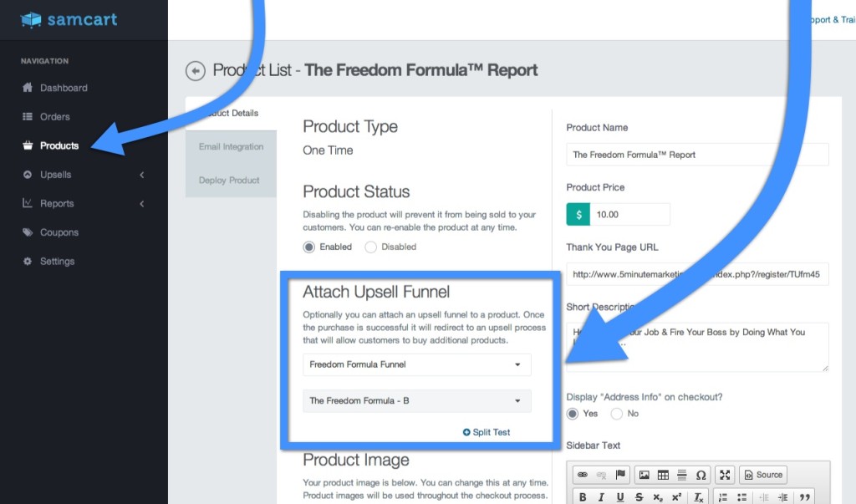The image size is (856, 504).
Task: Click the Product Name input field
Action: 697,155
